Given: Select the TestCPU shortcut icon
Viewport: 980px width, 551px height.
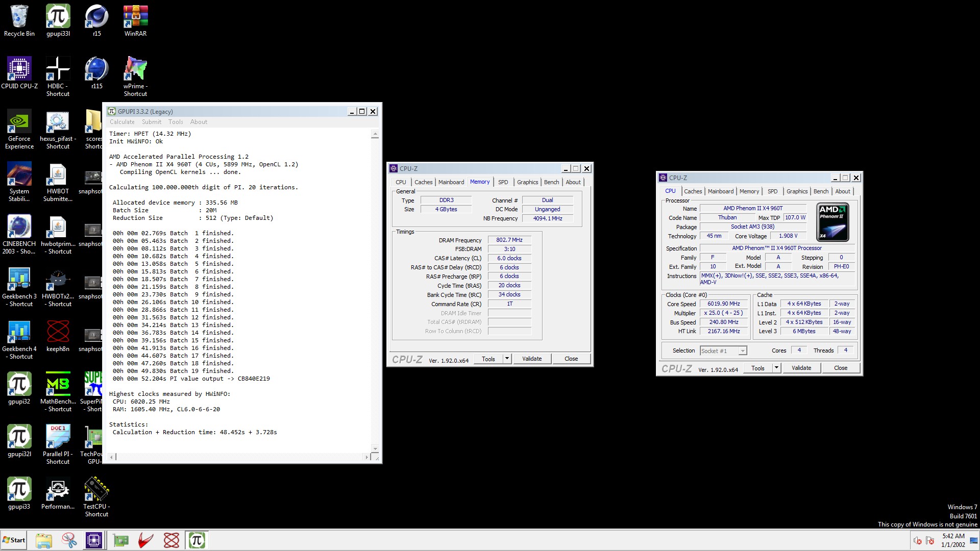Looking at the screenshot, I should (96, 497).
